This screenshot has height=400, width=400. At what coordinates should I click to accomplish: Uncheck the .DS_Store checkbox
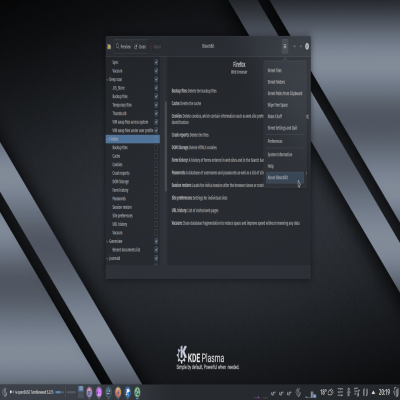[x=156, y=88]
